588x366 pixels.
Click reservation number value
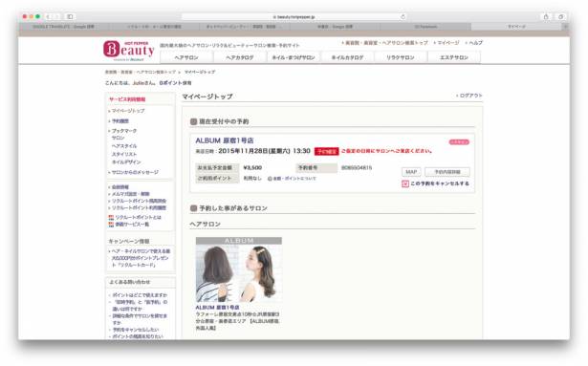[x=357, y=167]
